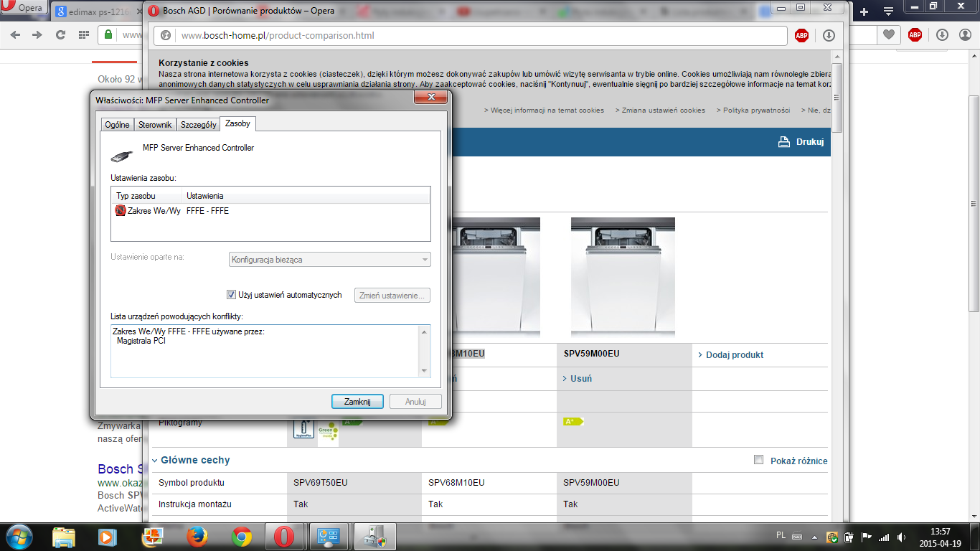Screen dimensions: 980x551
Task: Adjust volume via the tray speaker icon
Action: coord(900,537)
